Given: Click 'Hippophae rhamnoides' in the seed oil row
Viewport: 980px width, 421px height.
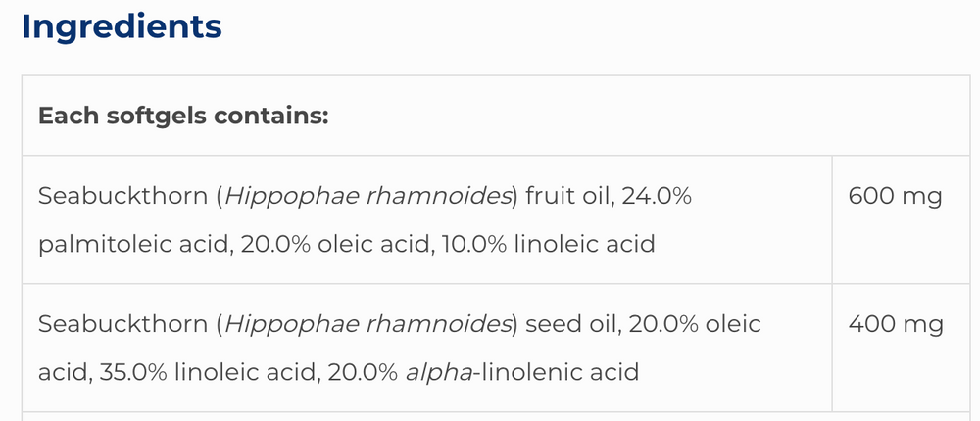Looking at the screenshot, I should 368,325.
